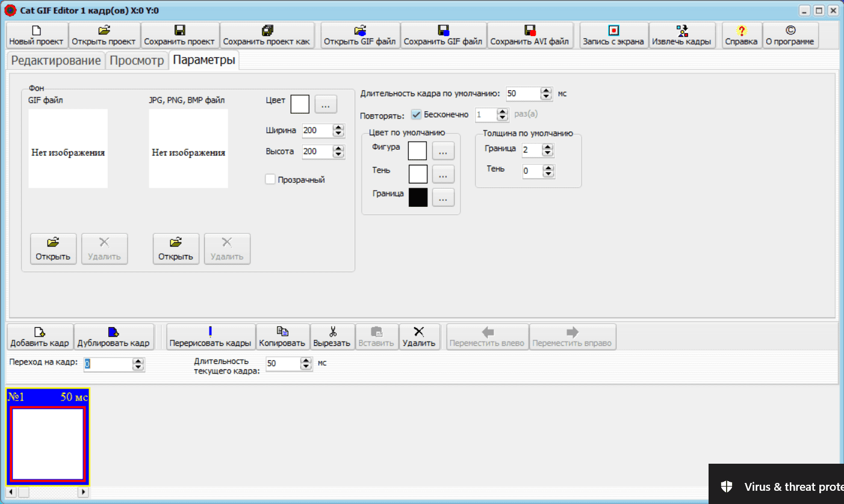This screenshot has width=844, height=504.
Task: Click spinner for Тень thickness
Action: coord(548,171)
